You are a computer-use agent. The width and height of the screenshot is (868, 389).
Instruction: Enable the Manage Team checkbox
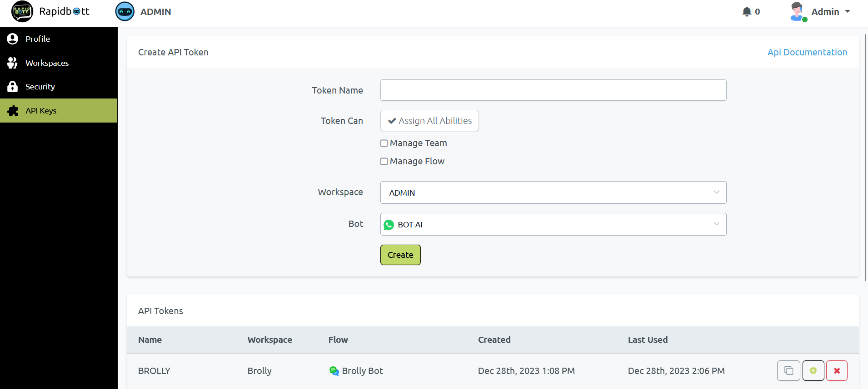(384, 143)
